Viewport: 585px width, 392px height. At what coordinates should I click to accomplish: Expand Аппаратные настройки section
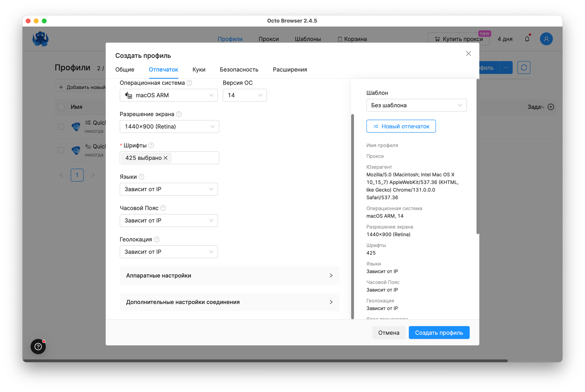pyautogui.click(x=230, y=276)
